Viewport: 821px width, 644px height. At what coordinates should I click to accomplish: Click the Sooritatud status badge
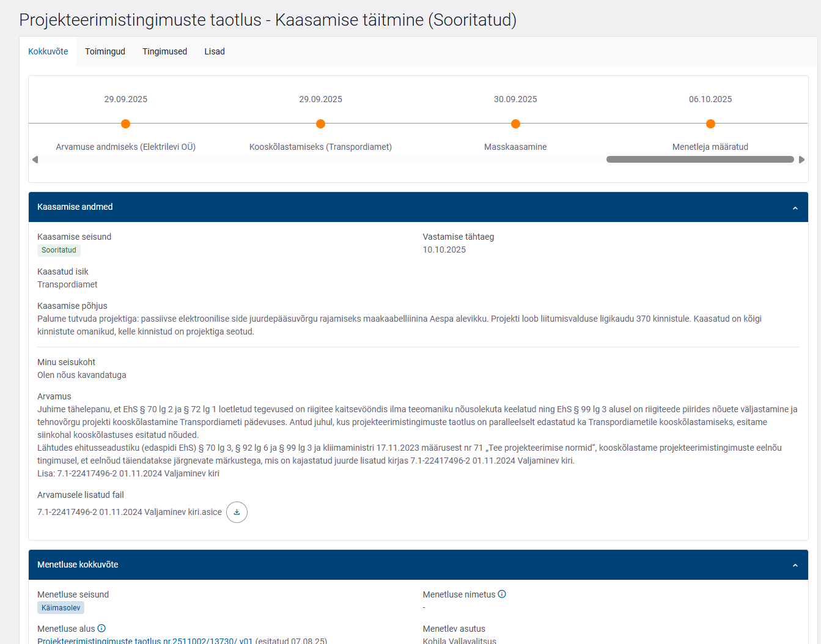click(59, 250)
